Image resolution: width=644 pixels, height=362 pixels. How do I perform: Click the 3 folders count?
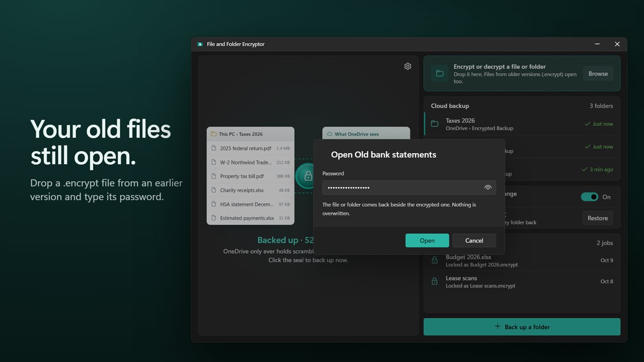[601, 106]
